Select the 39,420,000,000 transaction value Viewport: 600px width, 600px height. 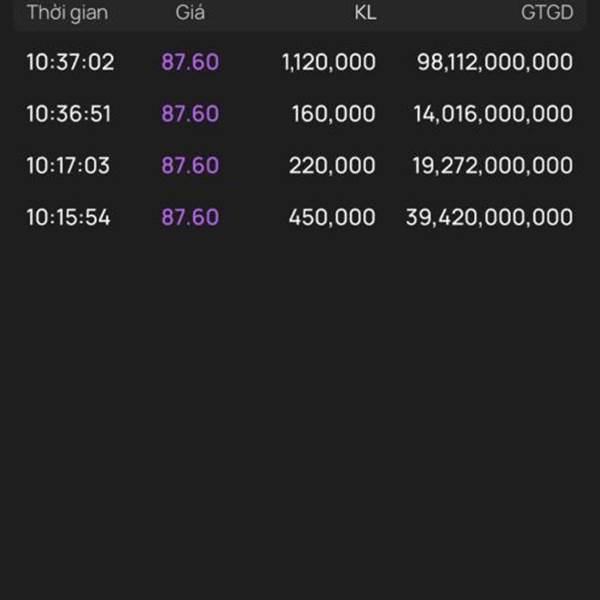coord(490,218)
